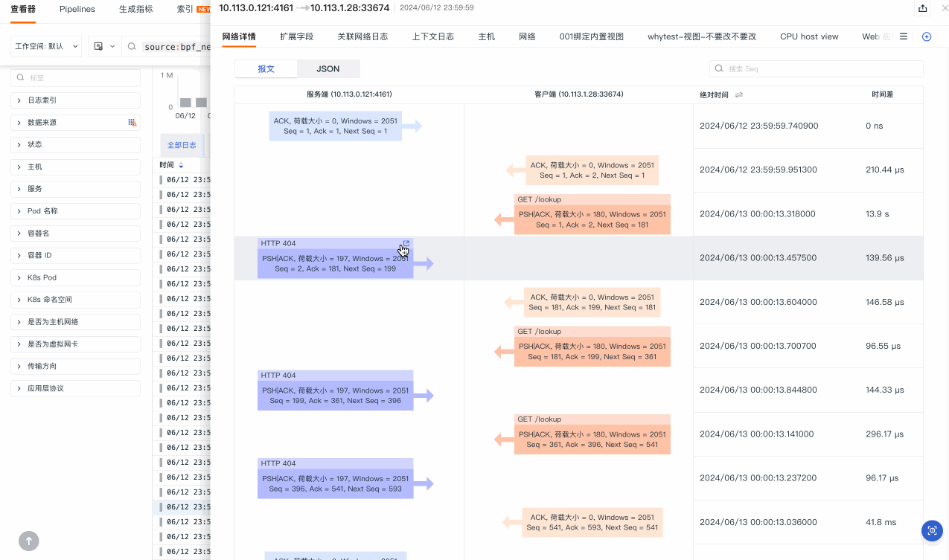Viewport: 949px width, 560px height.
Task: Open the whytest-视图-不要改不要改 tab
Action: pos(702,36)
